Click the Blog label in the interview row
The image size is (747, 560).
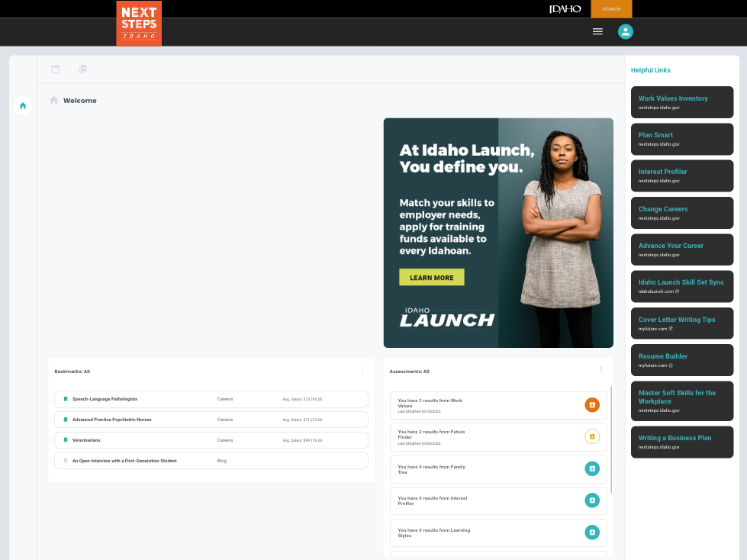tap(222, 461)
